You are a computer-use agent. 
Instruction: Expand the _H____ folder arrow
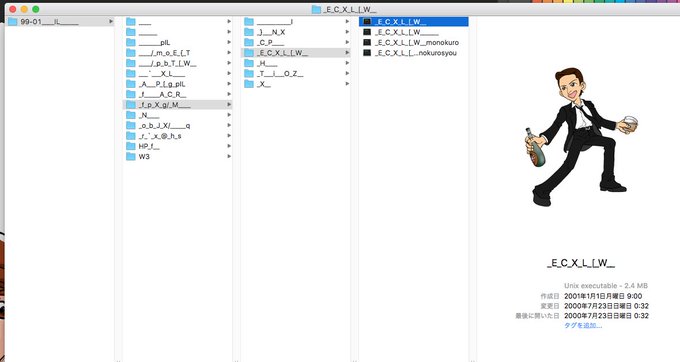(x=347, y=63)
